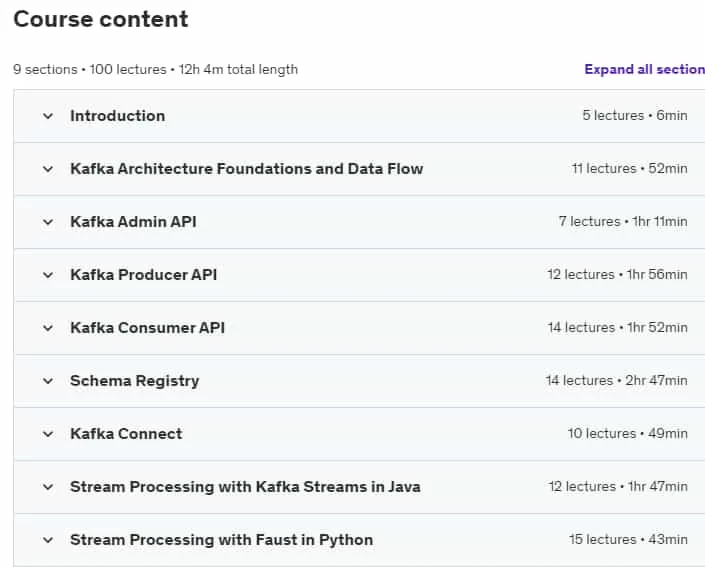Click the Kafka Connect section heading

pyautogui.click(x=126, y=434)
